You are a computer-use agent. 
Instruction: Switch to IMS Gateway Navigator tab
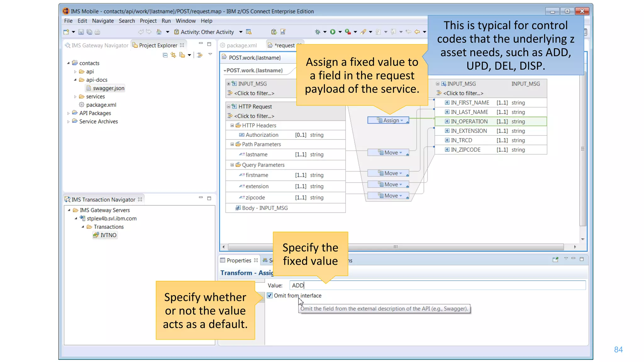(97, 45)
